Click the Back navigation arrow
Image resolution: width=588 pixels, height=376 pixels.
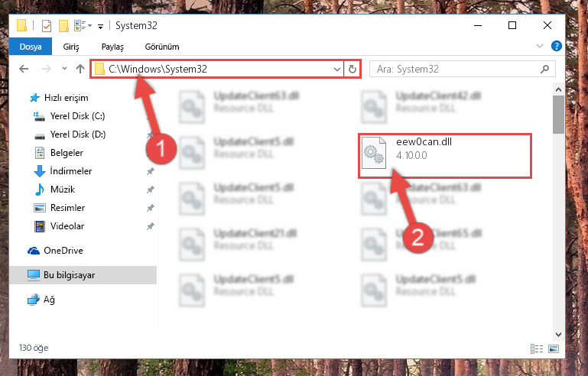(24, 69)
